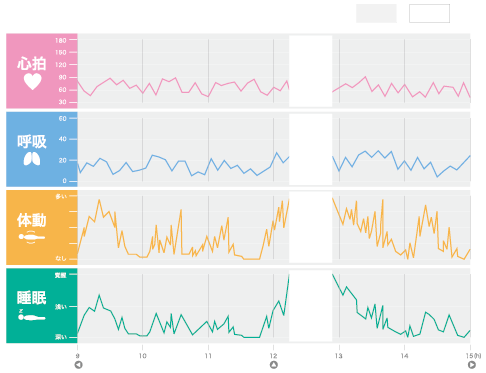Click the white outlined button at top
This screenshot has width=486, height=373.
429,13
